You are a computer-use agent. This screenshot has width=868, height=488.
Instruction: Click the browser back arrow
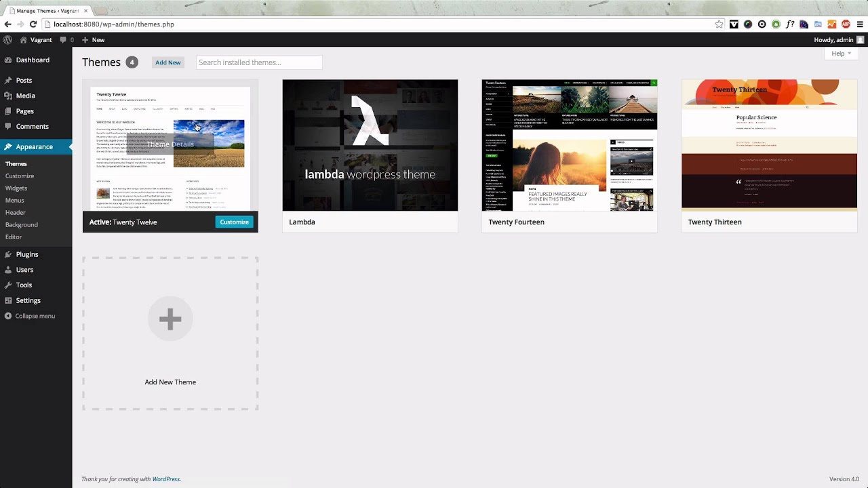coord(7,24)
